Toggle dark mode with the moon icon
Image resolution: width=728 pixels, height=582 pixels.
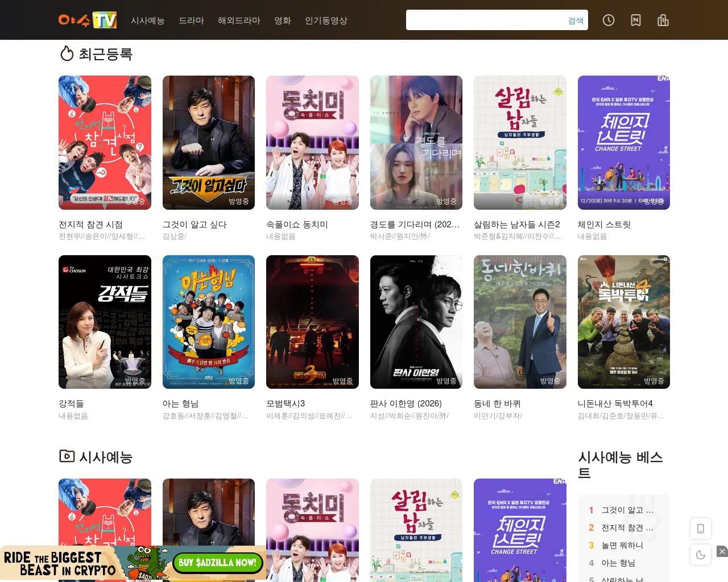click(701, 555)
